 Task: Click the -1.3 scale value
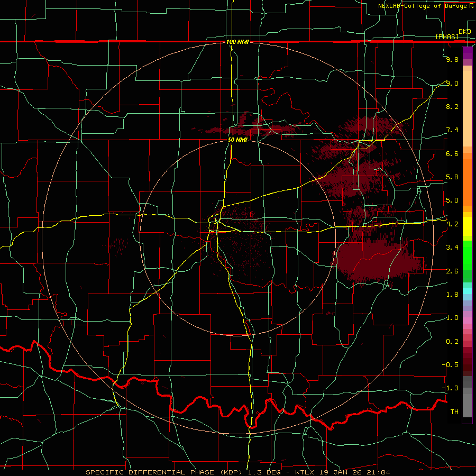coord(451,388)
